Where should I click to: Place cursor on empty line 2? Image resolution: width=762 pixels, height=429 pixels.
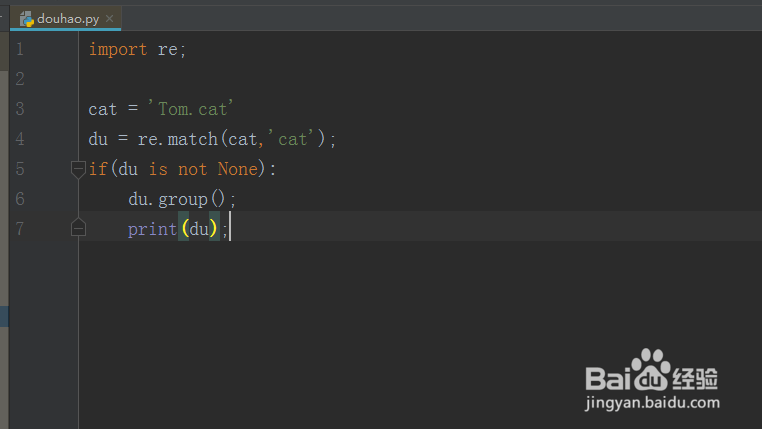click(200, 79)
